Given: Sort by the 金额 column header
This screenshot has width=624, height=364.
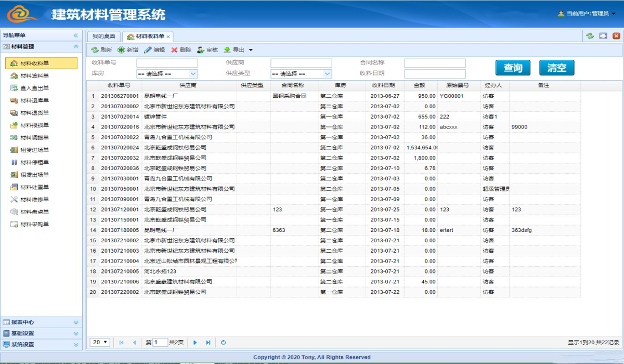Looking at the screenshot, I should point(420,85).
